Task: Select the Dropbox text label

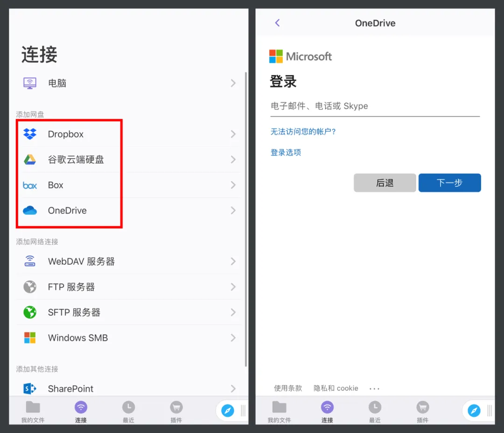Action: (66, 134)
